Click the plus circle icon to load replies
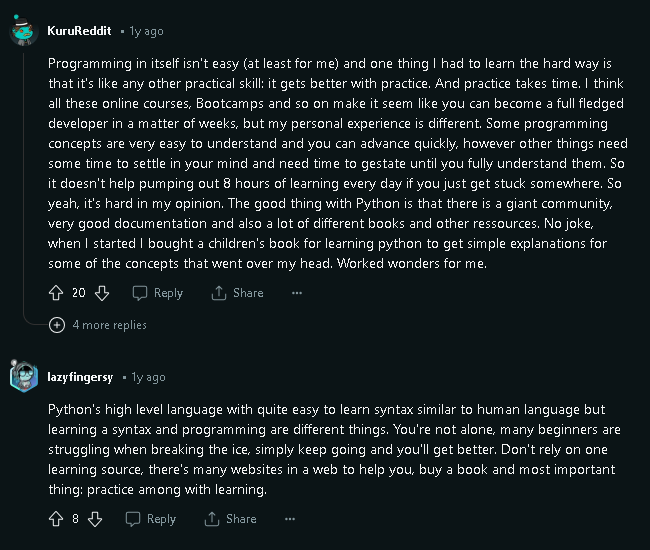The width and height of the screenshot is (650, 550). 57,325
